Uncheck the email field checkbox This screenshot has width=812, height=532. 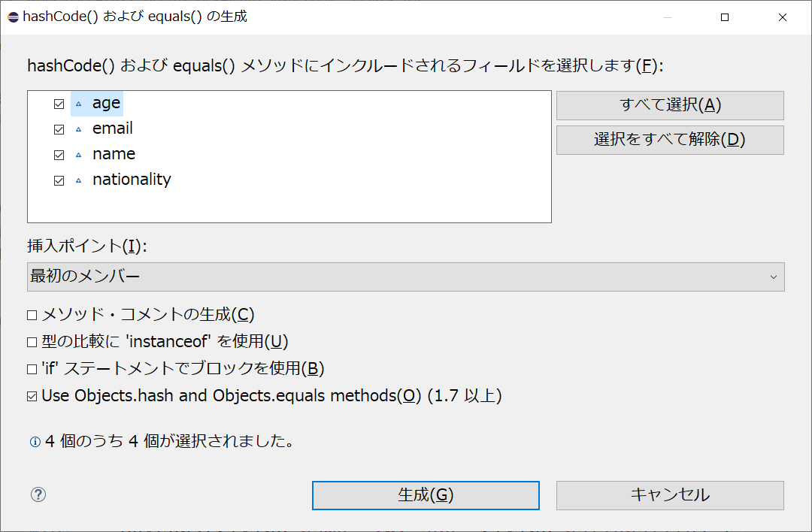click(x=58, y=128)
